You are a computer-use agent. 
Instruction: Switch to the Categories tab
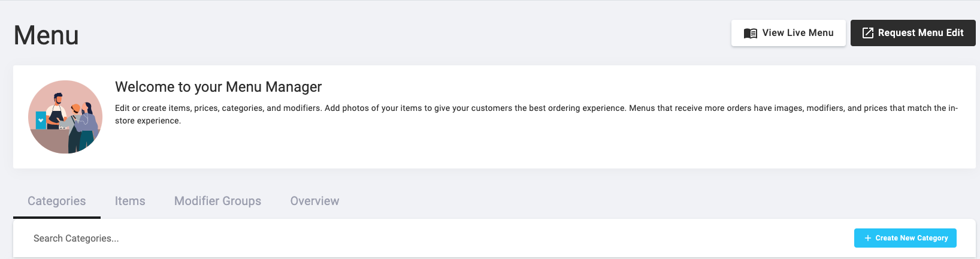tap(57, 201)
